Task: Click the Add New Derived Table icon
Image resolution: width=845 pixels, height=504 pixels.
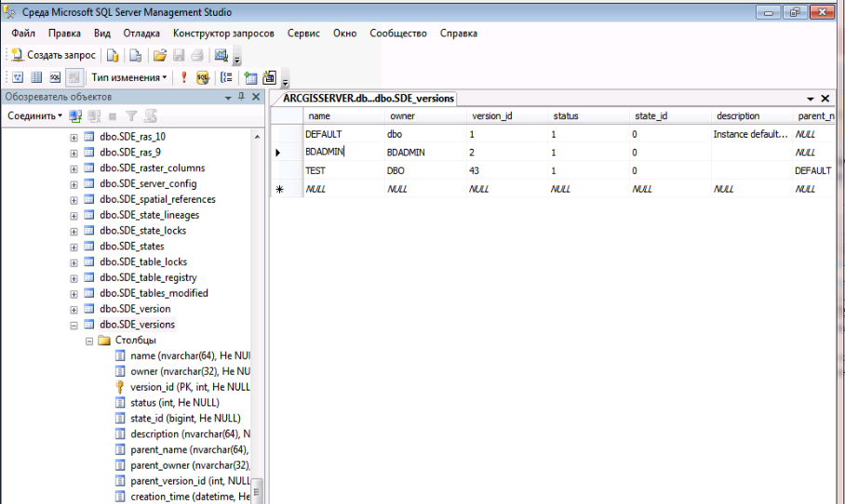Action: coord(270,78)
